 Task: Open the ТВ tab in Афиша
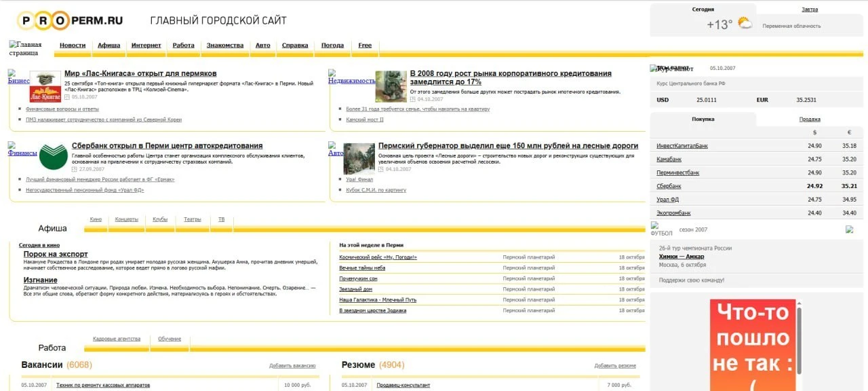(x=222, y=219)
